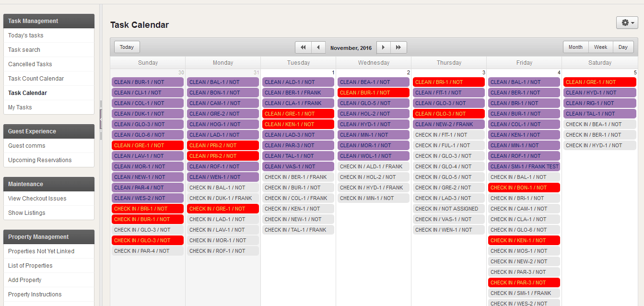Open Task Count Calendar

click(36, 79)
